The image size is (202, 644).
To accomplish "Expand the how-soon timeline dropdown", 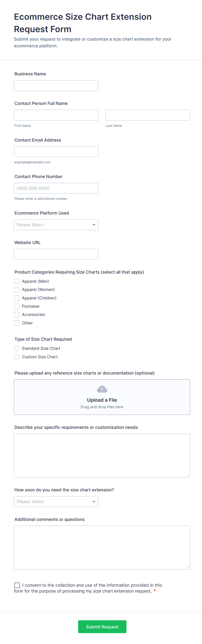I will click(x=56, y=502).
